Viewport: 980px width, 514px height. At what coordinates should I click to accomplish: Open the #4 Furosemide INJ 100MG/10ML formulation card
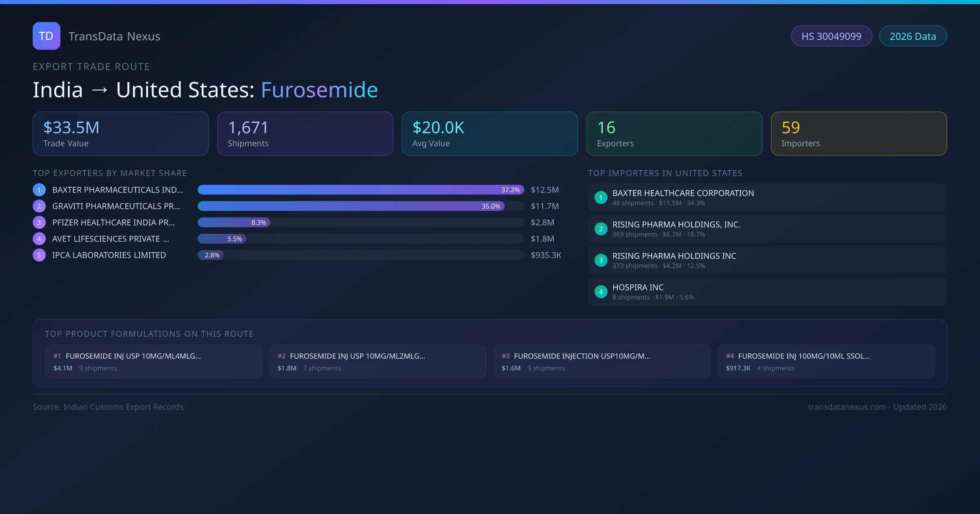(x=826, y=361)
